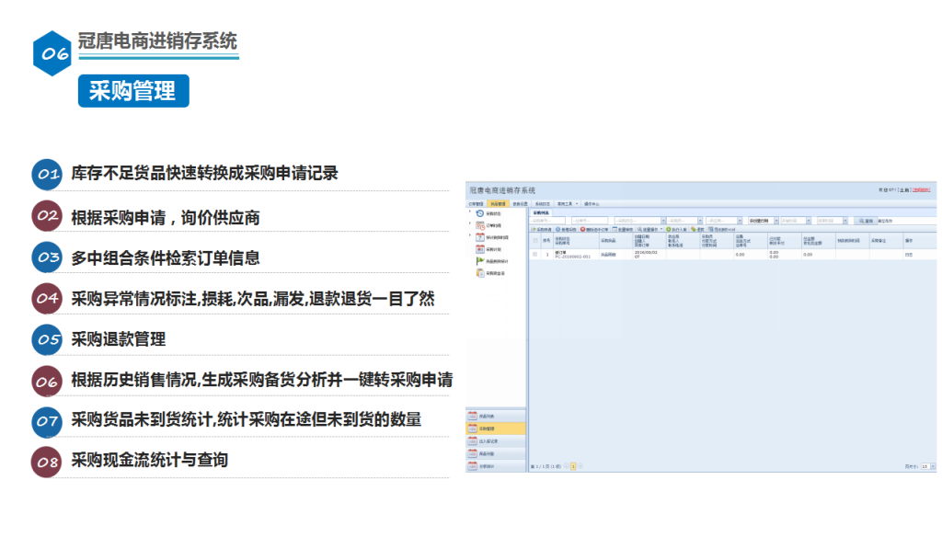
Task: Click the green execute stock-in toolbar icon
Action: pos(669,229)
